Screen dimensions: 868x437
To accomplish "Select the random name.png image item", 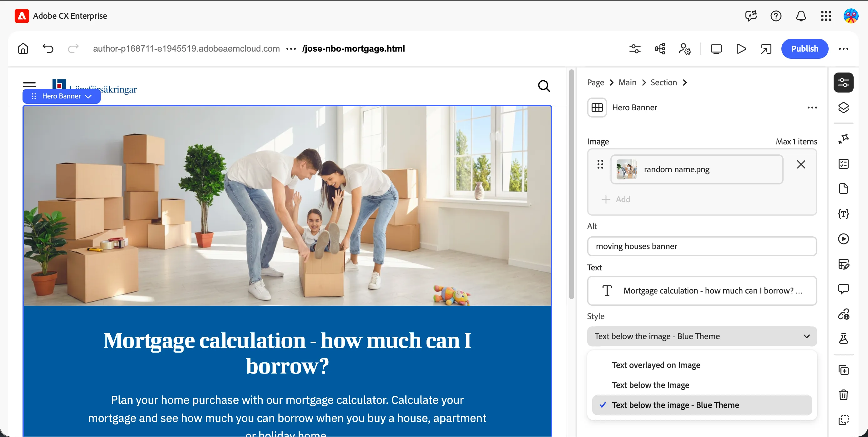I will tap(696, 169).
